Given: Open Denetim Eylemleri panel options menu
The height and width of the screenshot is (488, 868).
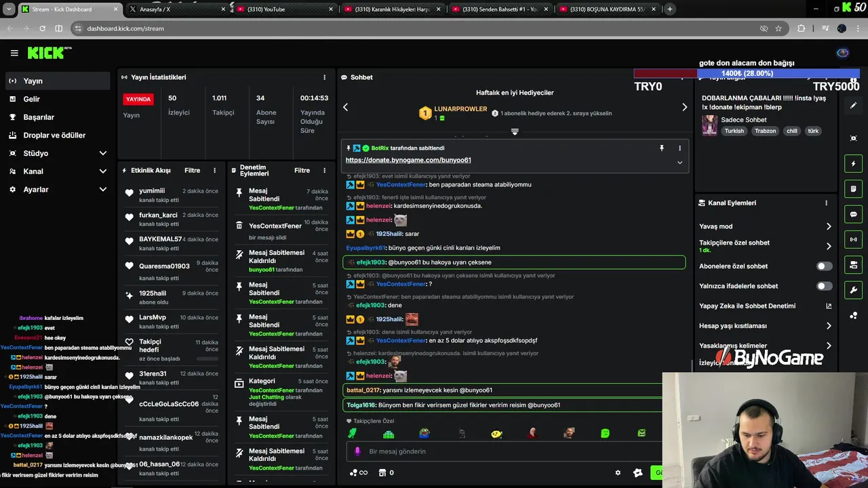Looking at the screenshot, I should pyautogui.click(x=324, y=170).
